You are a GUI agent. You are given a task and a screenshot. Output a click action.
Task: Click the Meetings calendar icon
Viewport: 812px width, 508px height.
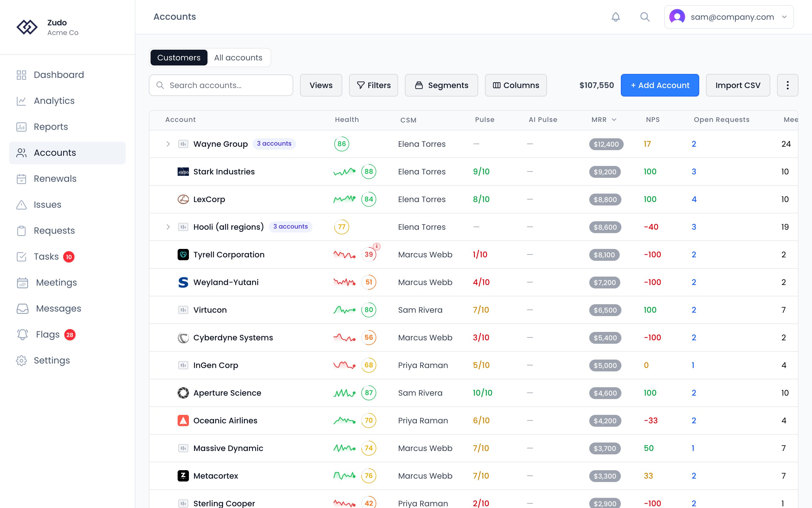tap(23, 283)
